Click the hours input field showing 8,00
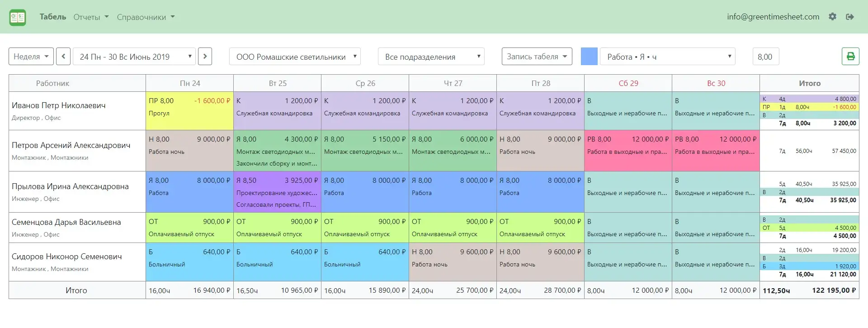The height and width of the screenshot is (328, 868). 765,57
